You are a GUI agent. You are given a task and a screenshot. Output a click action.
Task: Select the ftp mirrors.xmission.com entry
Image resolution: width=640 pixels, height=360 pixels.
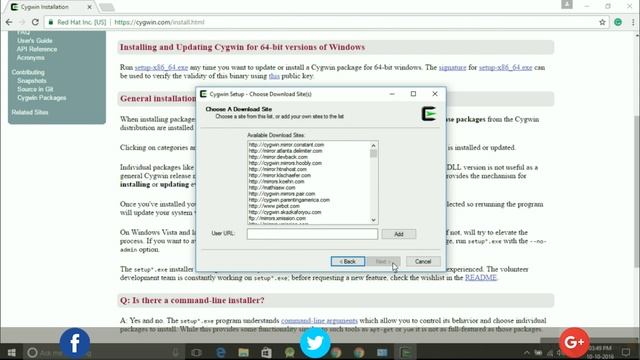[x=277, y=218]
